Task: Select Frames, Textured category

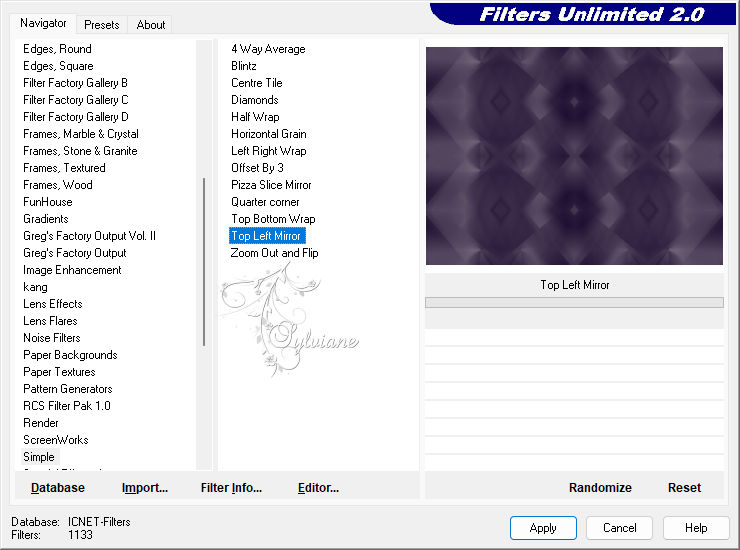Action: pyautogui.click(x=64, y=168)
